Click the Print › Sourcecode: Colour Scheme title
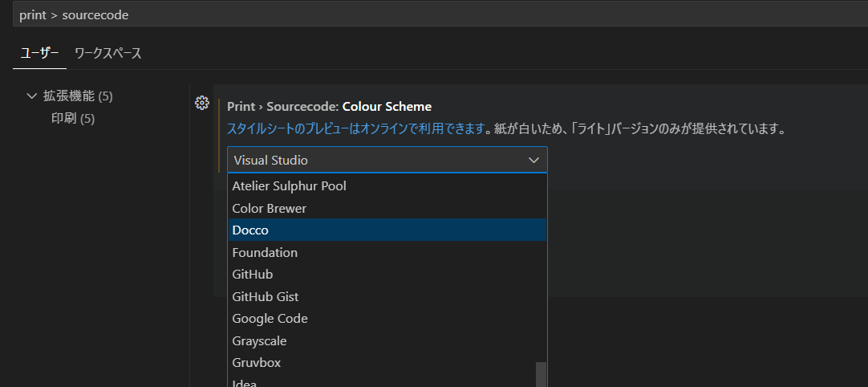The width and height of the screenshot is (868, 387). click(x=330, y=107)
